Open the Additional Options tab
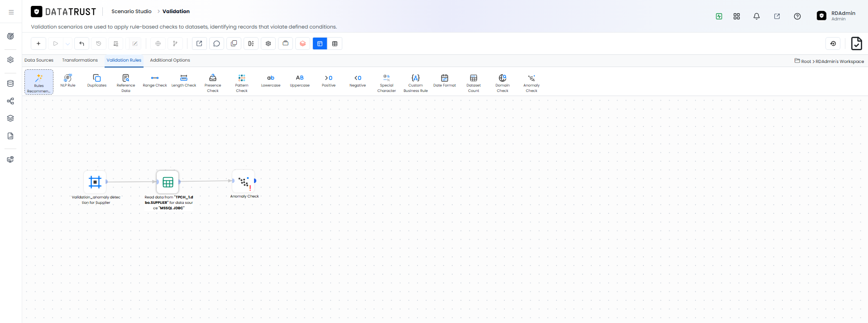Image resolution: width=868 pixels, height=323 pixels. pos(170,60)
